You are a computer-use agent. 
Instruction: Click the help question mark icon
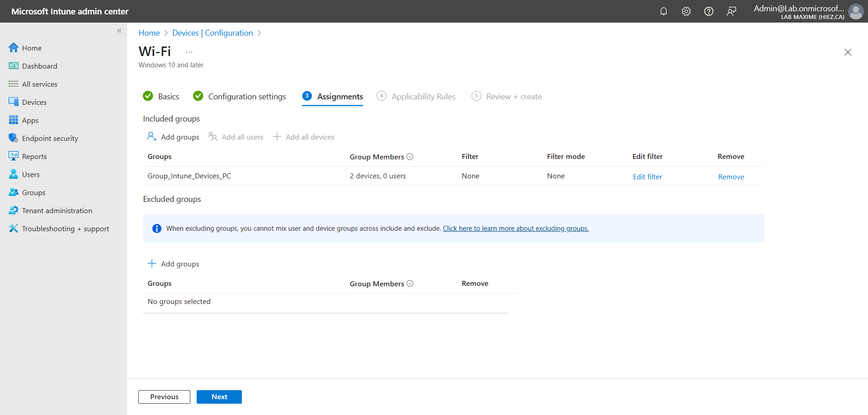click(x=708, y=11)
